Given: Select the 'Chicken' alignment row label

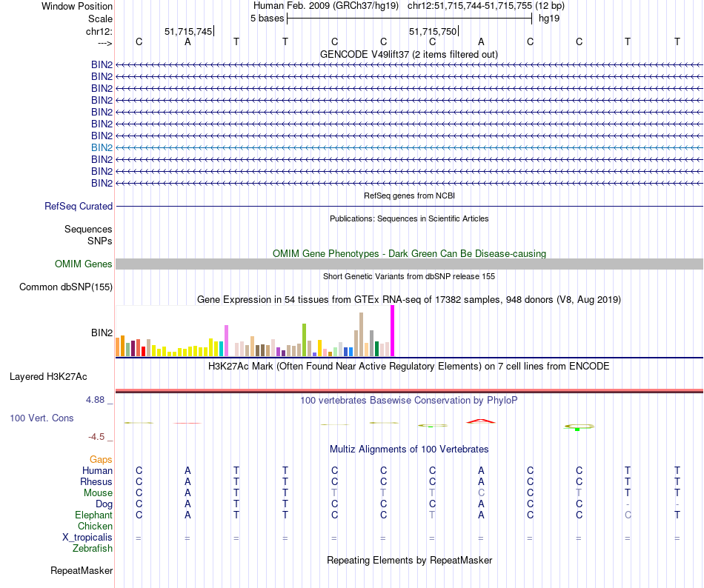Looking at the screenshot, I should (x=95, y=526).
